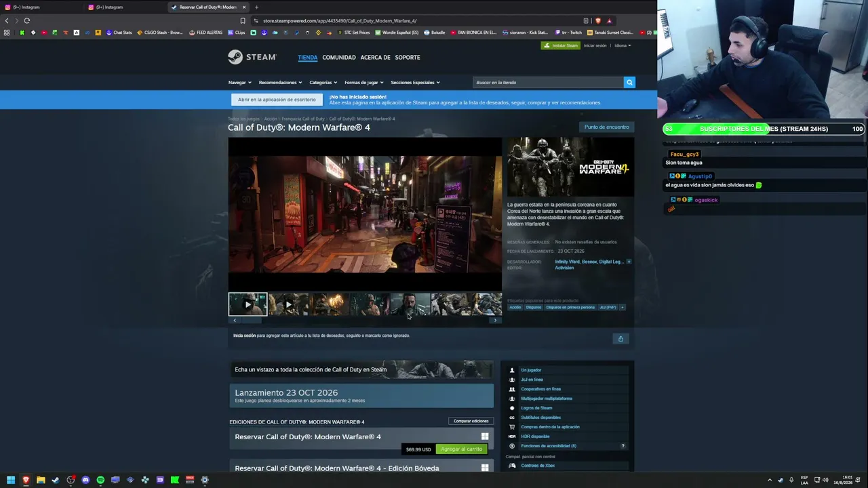Open the CS:GO Stash bookmark

coord(160,33)
